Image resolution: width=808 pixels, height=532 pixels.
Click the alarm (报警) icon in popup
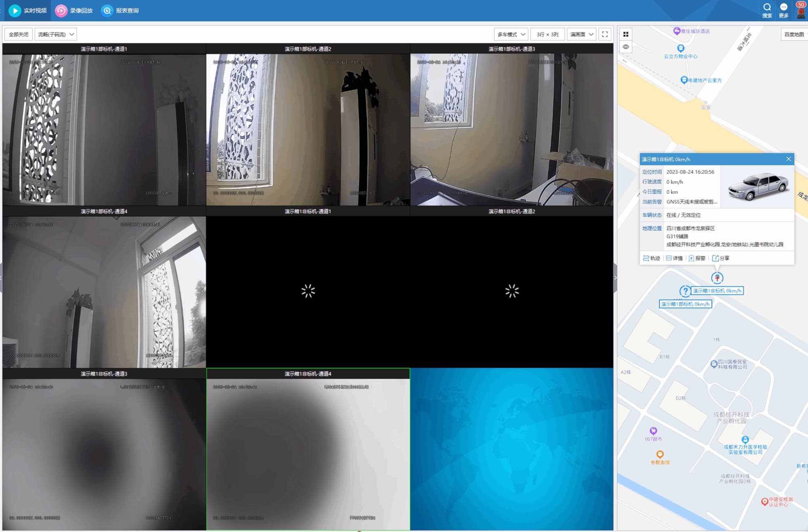click(x=691, y=258)
